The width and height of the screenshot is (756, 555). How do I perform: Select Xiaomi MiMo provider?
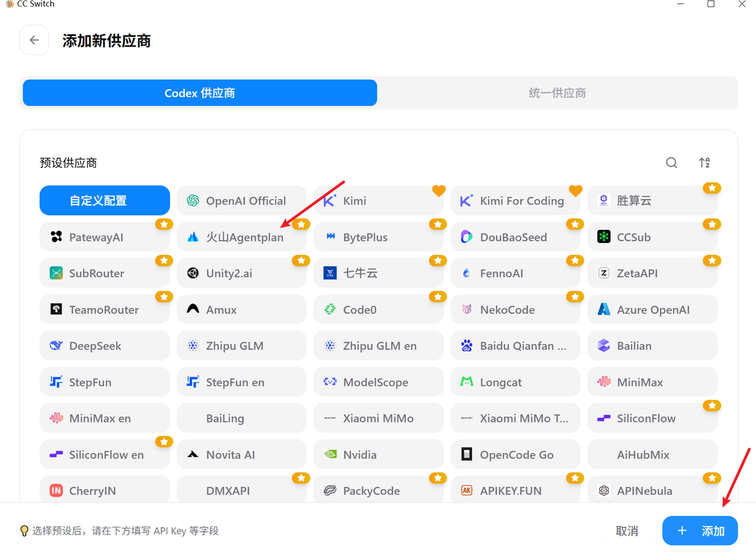click(379, 418)
